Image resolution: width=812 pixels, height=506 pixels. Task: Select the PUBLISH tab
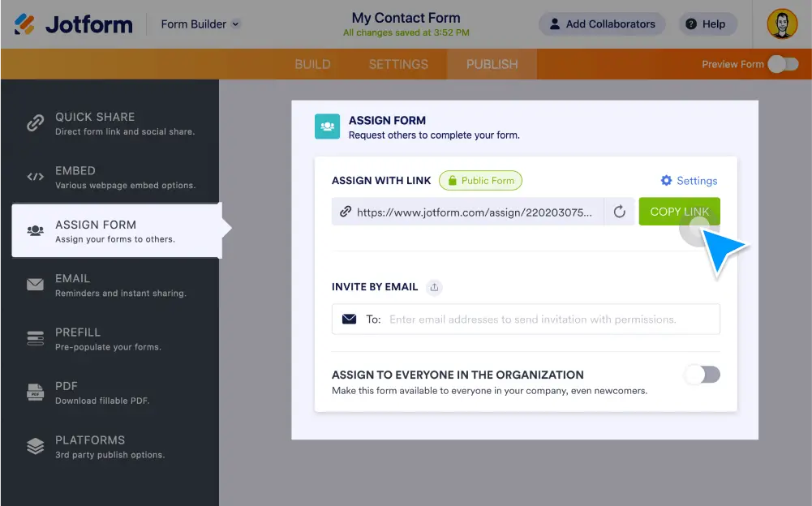[x=492, y=64]
